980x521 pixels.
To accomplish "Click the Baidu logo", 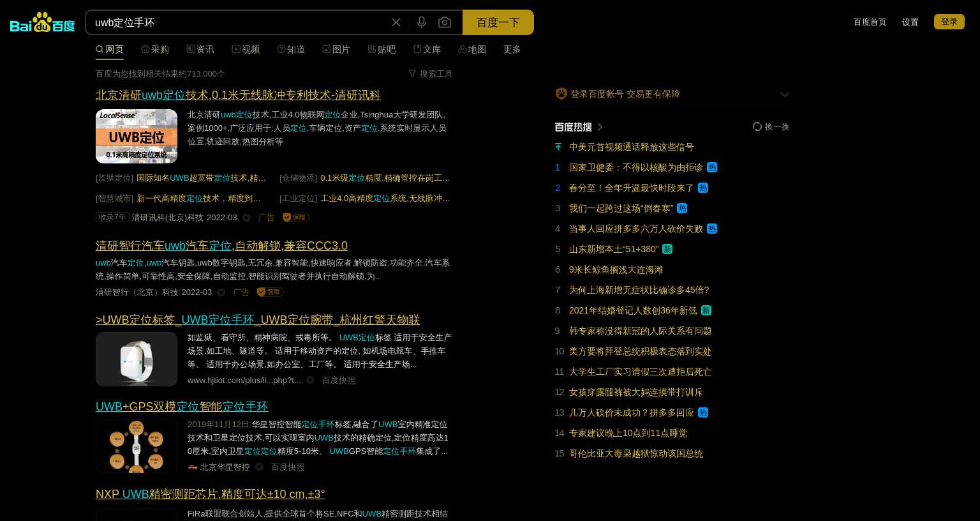I will [43, 22].
